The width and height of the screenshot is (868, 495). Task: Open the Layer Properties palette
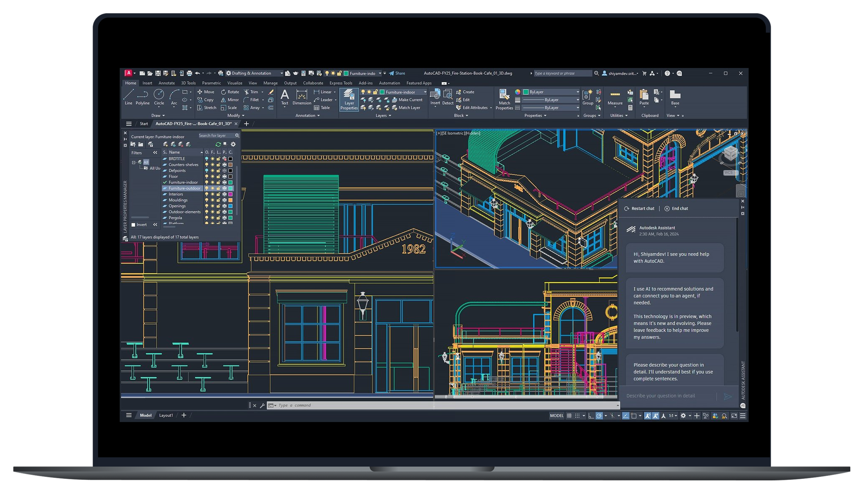(x=349, y=99)
